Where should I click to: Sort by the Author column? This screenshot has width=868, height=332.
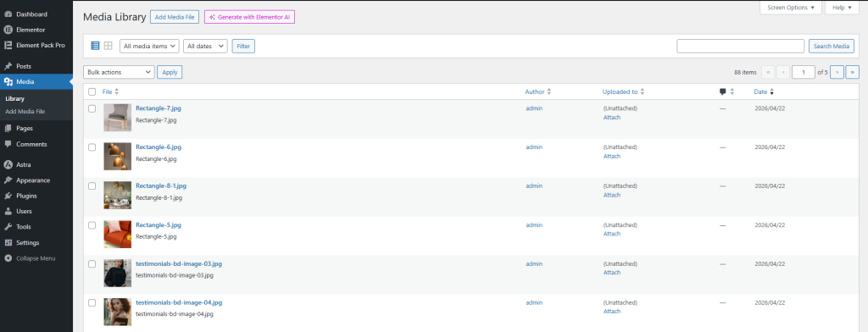pyautogui.click(x=537, y=91)
